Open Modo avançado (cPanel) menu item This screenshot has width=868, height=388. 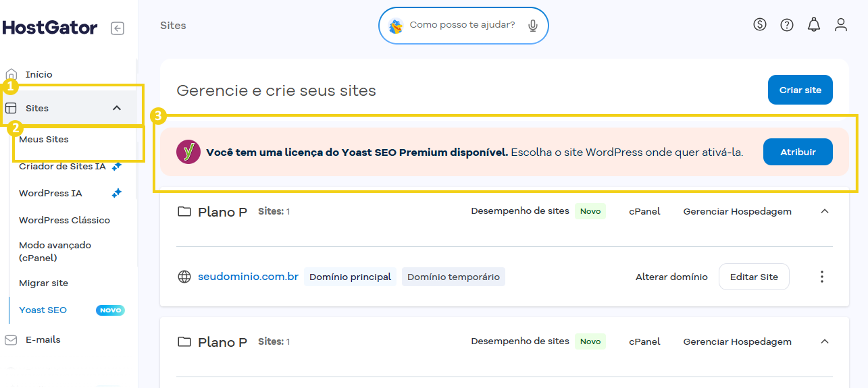click(55, 252)
